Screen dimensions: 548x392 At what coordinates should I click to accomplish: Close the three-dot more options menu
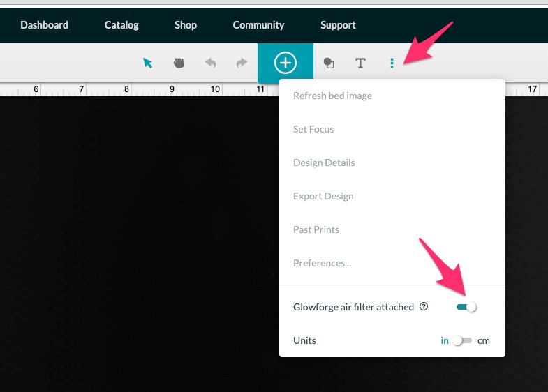[x=392, y=63]
